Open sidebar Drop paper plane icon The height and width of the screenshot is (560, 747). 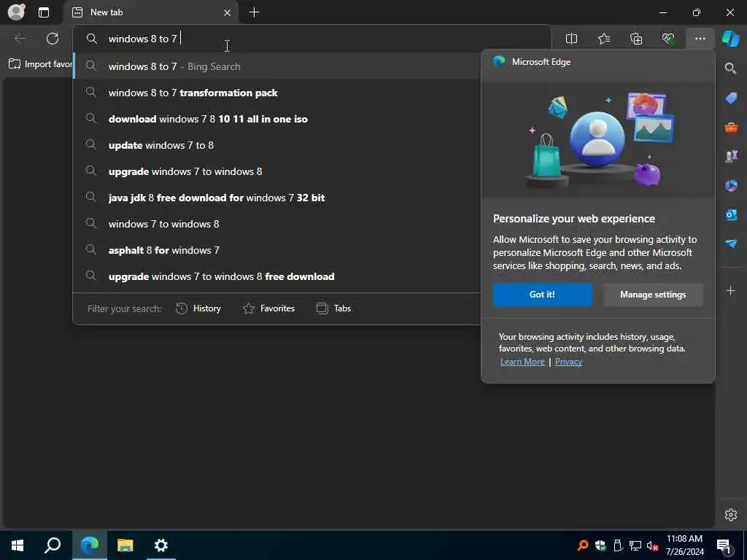731,244
